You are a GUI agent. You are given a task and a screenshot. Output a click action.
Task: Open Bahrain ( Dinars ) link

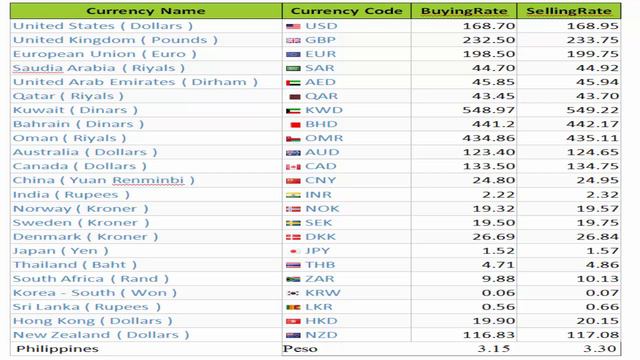click(x=78, y=124)
